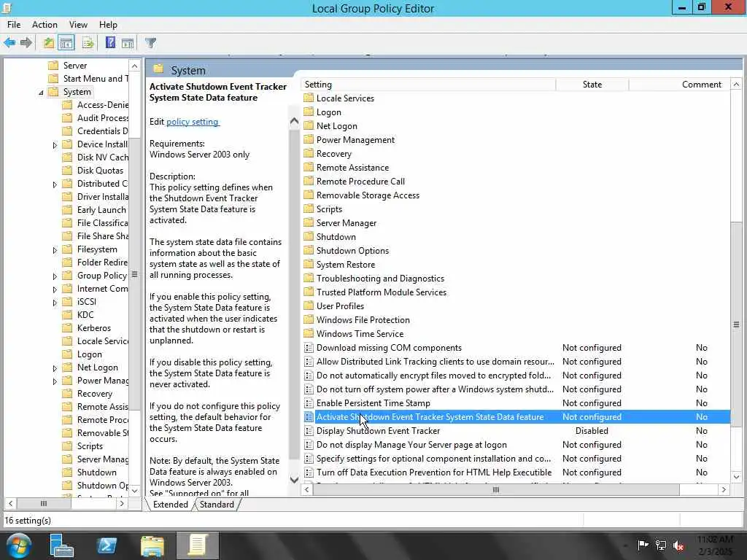Screen dimensions: 747x560
Task: Open the File menu
Action: 14,25
